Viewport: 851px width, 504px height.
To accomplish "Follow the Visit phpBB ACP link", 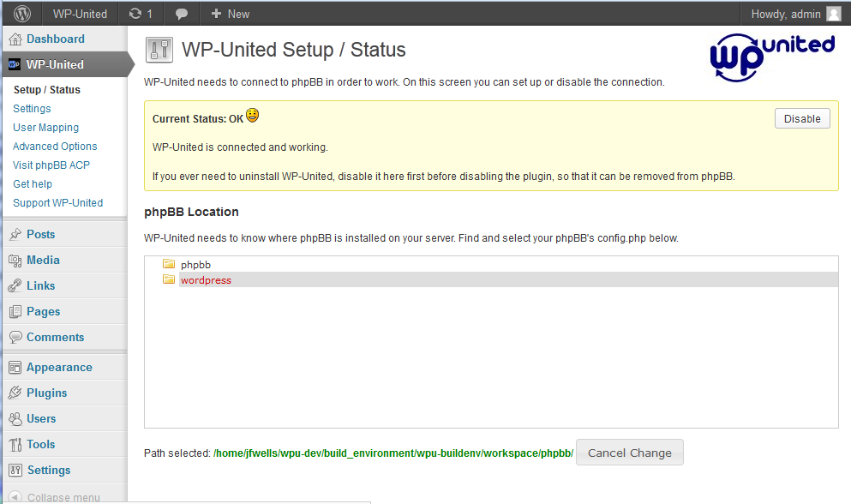I will [51, 165].
